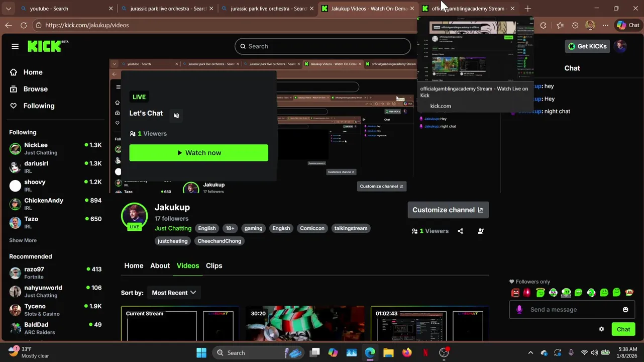The image size is (644, 362).
Task: Open the 30:20 video thumbnail
Action: 305,324
